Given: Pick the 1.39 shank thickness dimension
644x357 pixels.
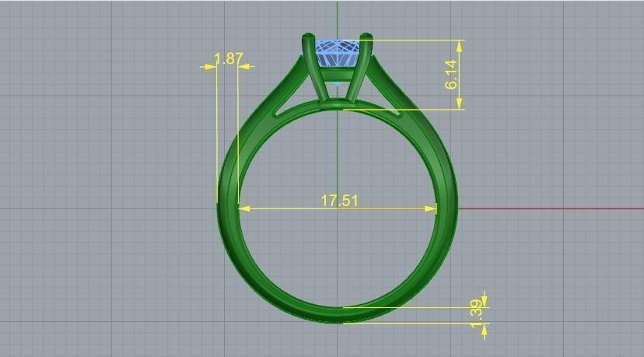Looking at the screenshot, I should (x=476, y=314).
